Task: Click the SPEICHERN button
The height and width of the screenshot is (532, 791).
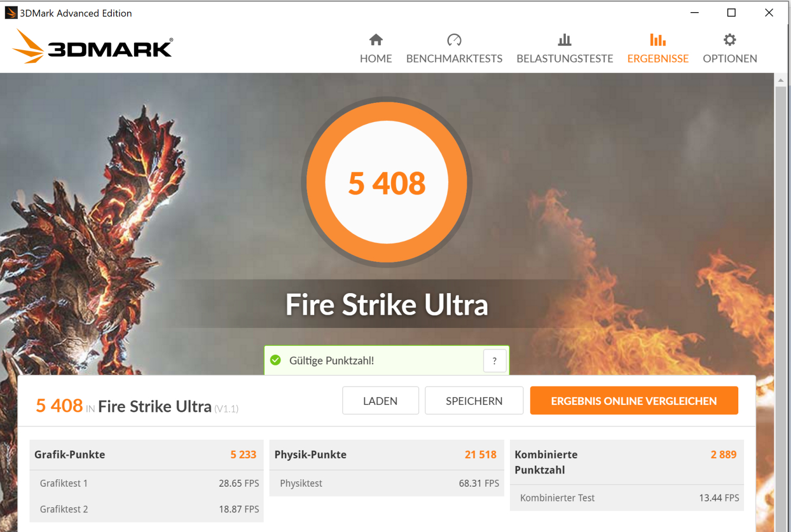Action: (x=474, y=401)
